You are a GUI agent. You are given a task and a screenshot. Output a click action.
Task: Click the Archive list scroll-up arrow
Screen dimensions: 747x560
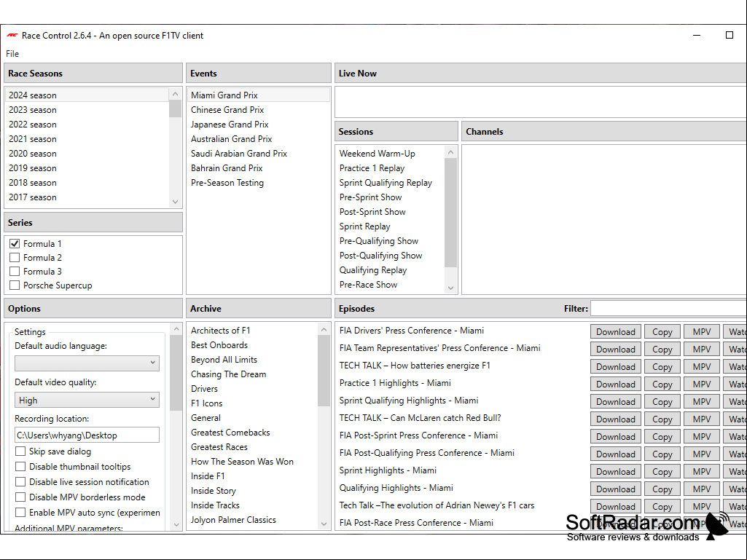coord(324,330)
